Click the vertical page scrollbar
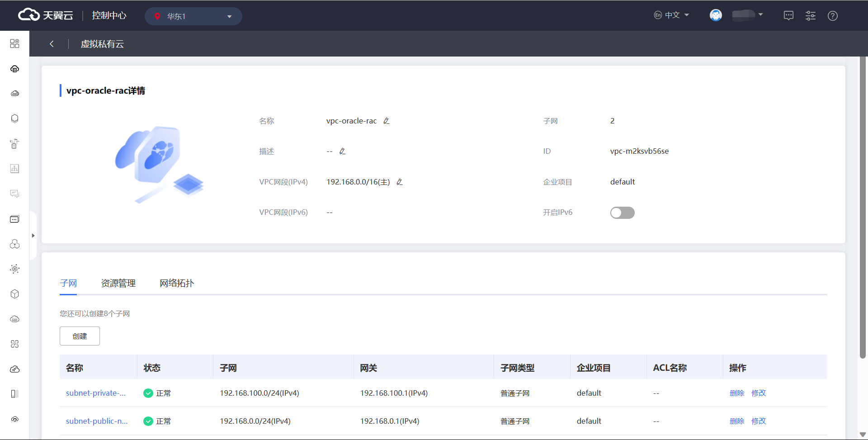Viewport: 868px width, 440px height. click(863, 208)
